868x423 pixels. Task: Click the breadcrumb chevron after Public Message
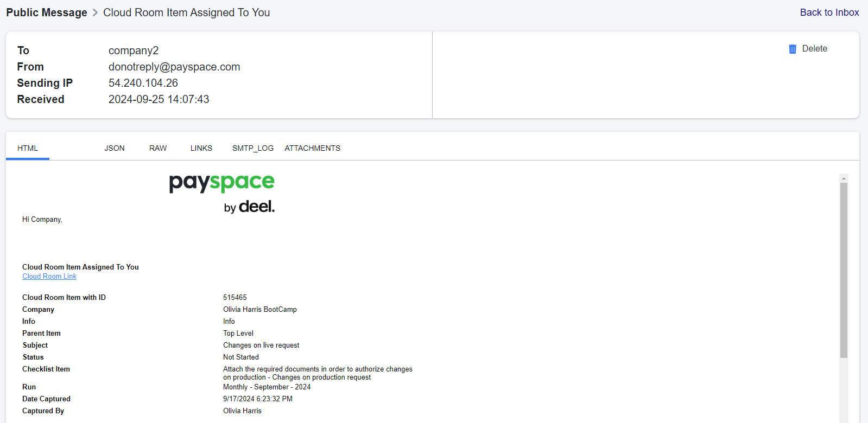96,12
